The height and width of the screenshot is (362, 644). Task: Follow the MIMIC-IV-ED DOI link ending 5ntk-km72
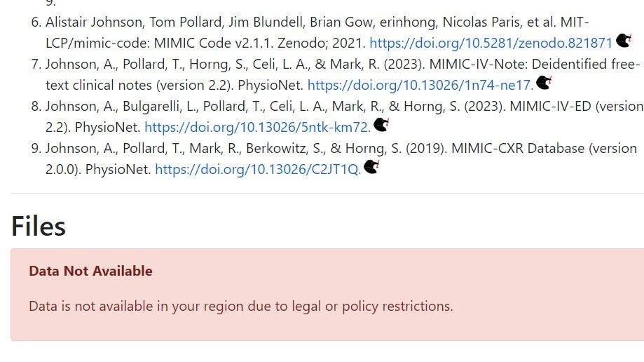pyautogui.click(x=257, y=128)
